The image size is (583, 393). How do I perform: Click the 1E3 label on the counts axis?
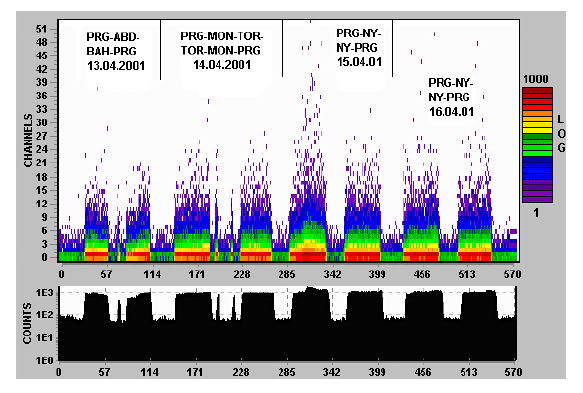45,293
